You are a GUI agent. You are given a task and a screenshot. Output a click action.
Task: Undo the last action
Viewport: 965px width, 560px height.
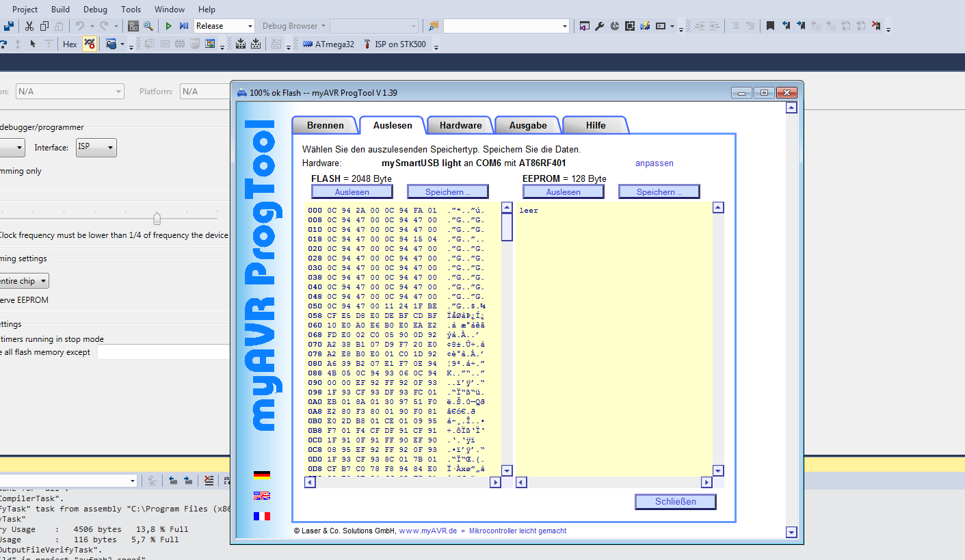(80, 26)
